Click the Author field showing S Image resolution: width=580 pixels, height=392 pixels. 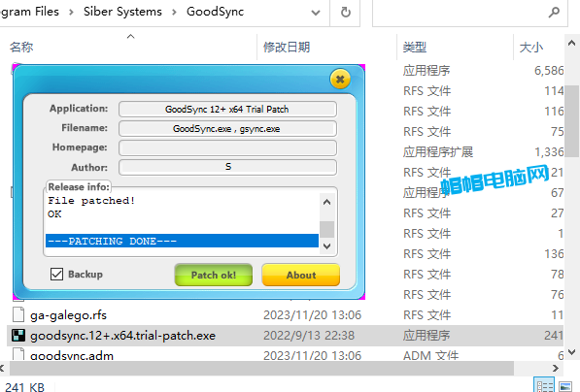coord(227,167)
